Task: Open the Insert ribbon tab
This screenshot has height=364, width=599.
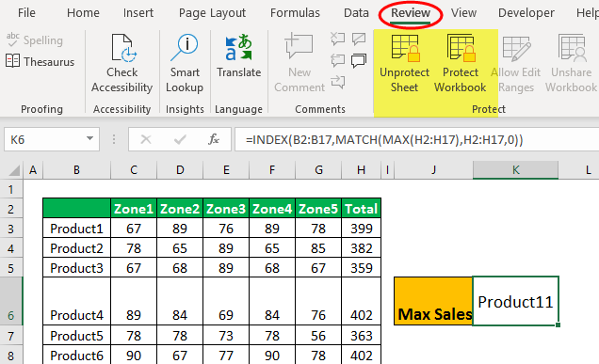Action: click(x=138, y=13)
